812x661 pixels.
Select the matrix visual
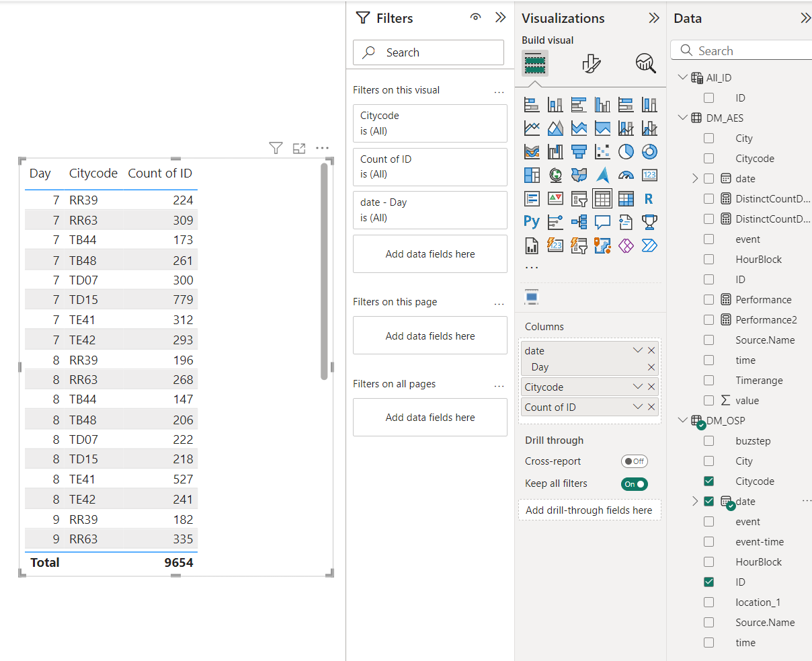[626, 198]
